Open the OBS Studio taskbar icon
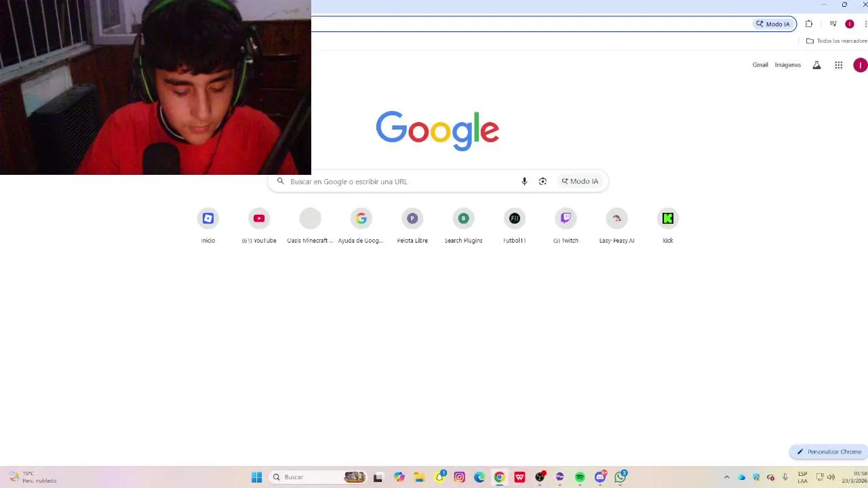The image size is (868, 488). (540, 477)
